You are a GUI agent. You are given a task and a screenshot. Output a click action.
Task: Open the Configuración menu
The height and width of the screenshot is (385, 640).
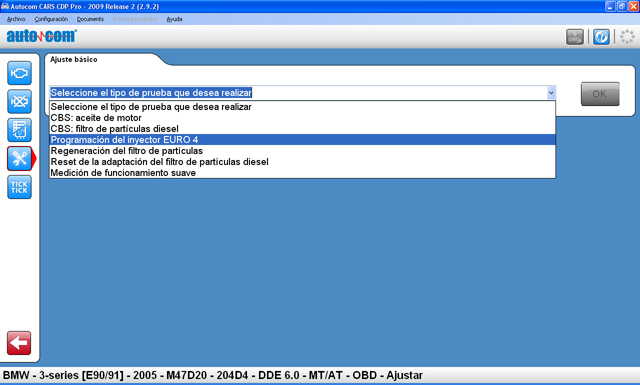point(51,19)
